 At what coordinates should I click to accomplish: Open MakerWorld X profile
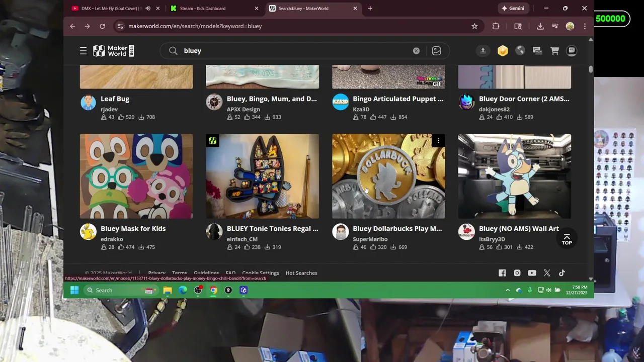(x=547, y=273)
